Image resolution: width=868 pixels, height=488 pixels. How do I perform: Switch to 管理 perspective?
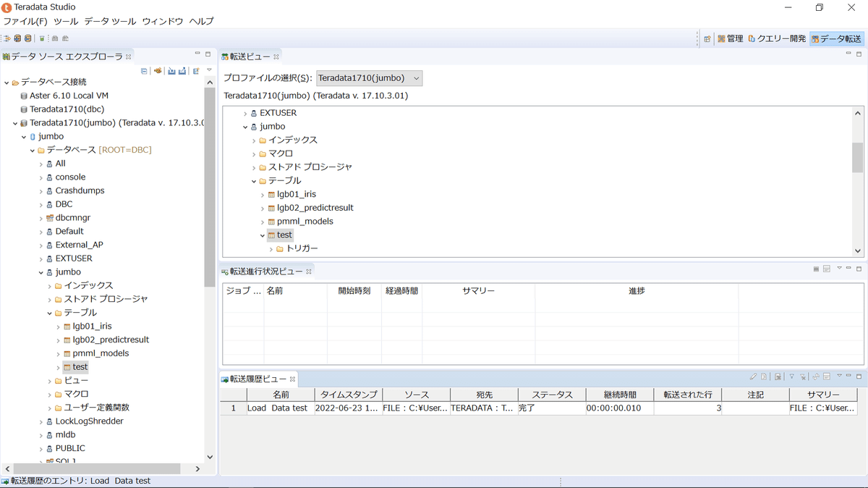point(731,39)
